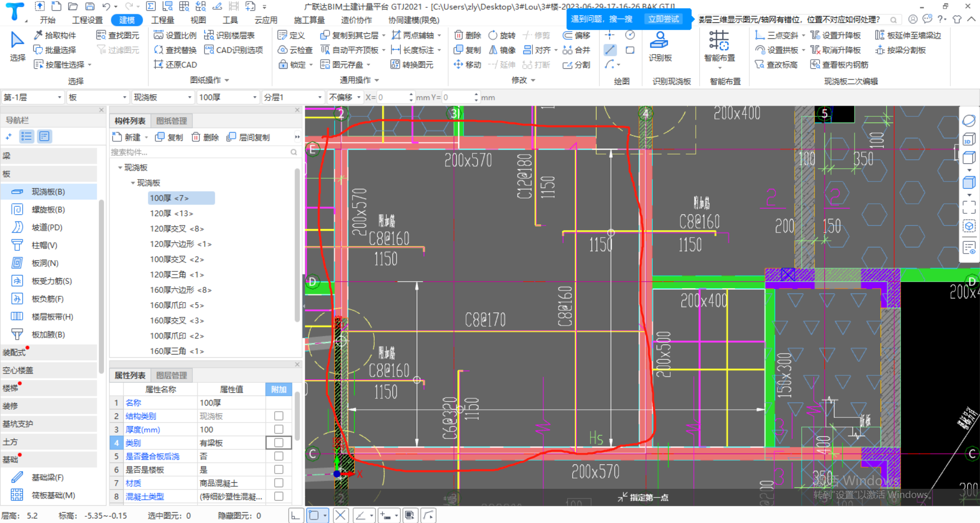Check 附加 box for 混凝土类型 row
The image size is (980, 523).
pos(279,495)
